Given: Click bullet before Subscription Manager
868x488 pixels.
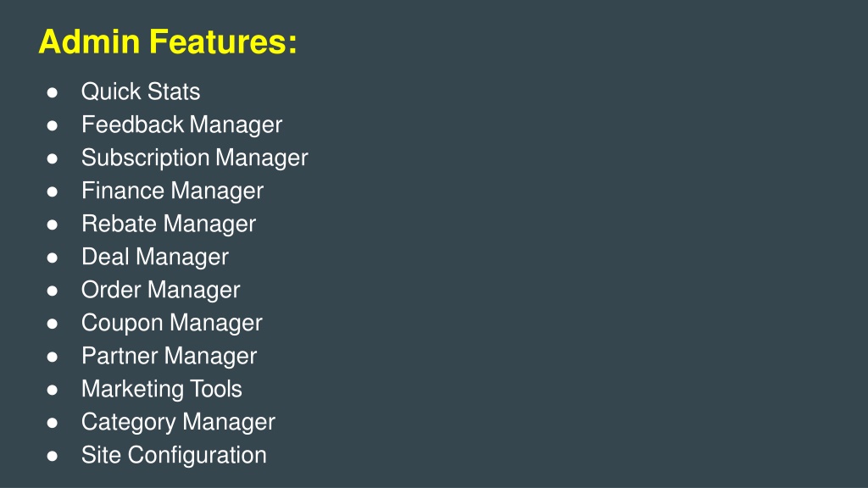Looking at the screenshot, I should 52,158.
